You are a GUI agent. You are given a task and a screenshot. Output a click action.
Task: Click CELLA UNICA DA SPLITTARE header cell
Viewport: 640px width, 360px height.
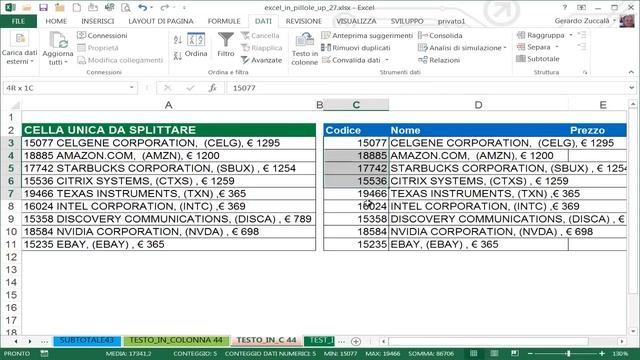[169, 130]
